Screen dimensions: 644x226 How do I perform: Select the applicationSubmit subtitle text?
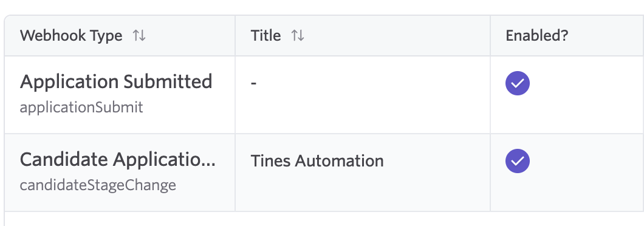coord(81,108)
